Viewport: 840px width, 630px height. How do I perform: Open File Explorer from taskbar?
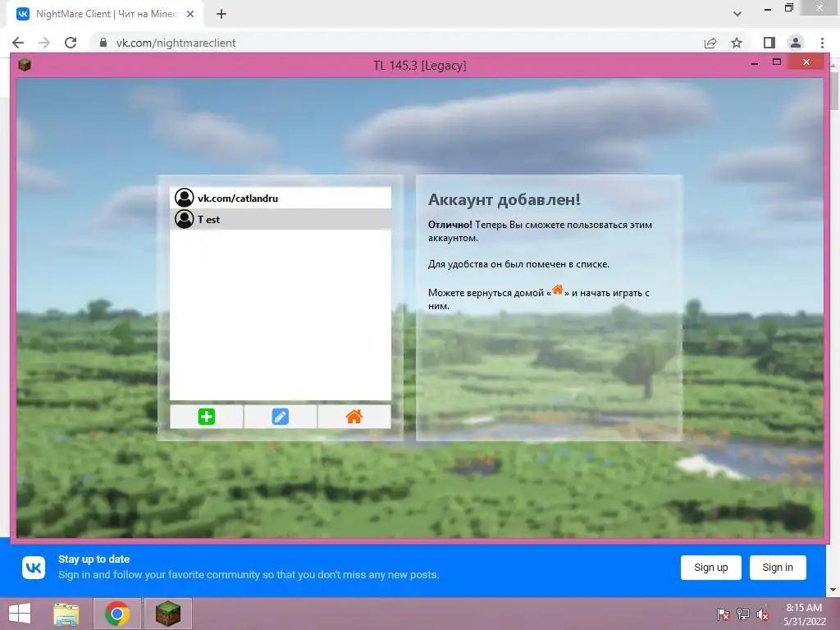(x=66, y=614)
